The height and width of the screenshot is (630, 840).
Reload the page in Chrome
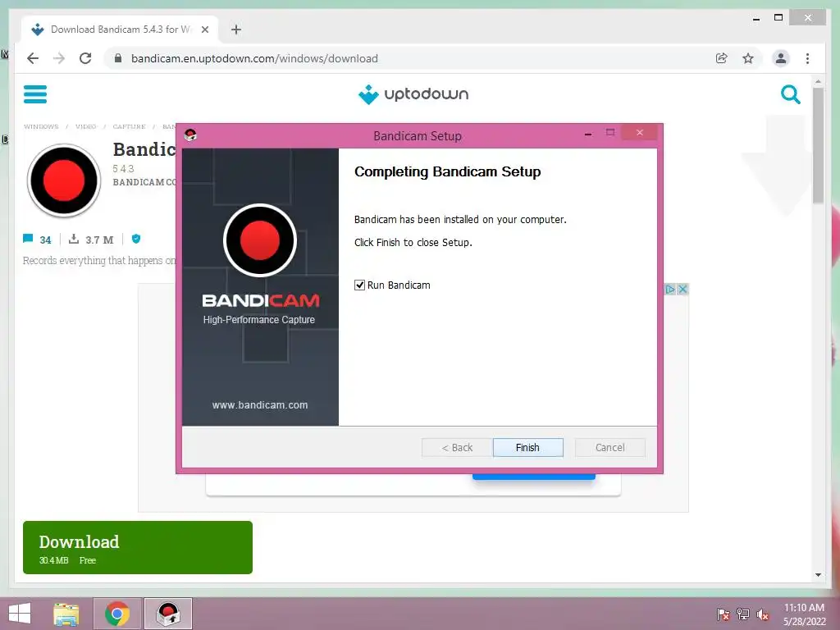pyautogui.click(x=85, y=58)
